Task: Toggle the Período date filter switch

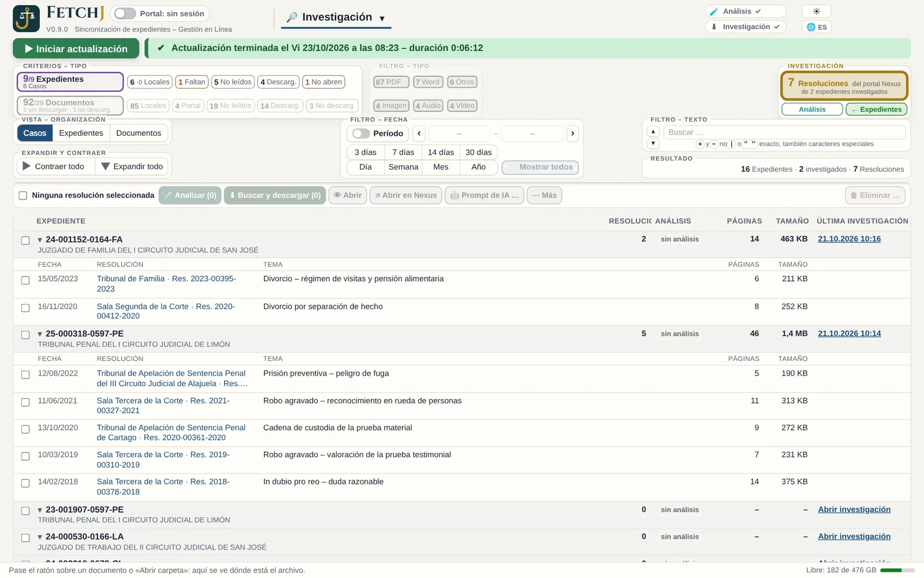Action: 361,134
